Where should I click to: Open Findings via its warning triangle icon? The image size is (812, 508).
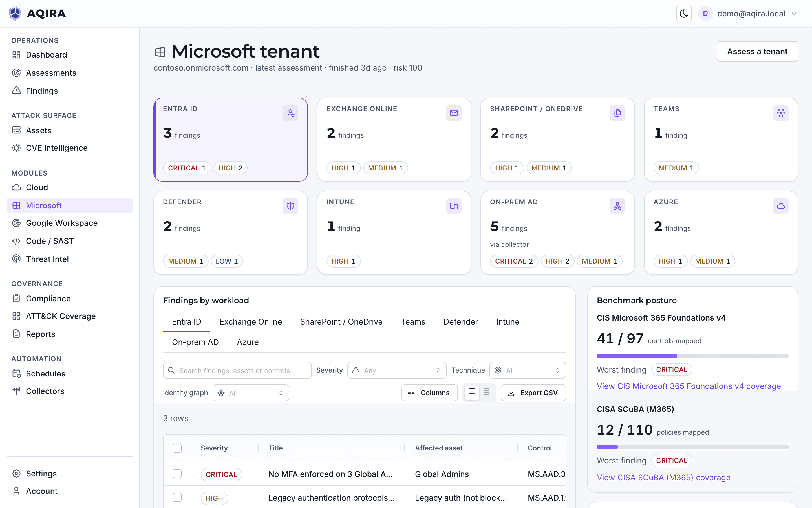click(x=16, y=90)
